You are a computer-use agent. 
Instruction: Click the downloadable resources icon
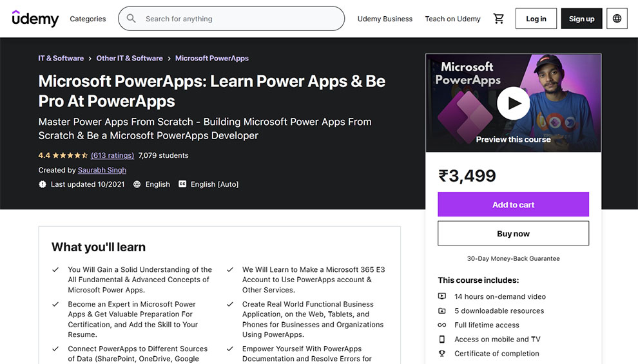pos(442,311)
